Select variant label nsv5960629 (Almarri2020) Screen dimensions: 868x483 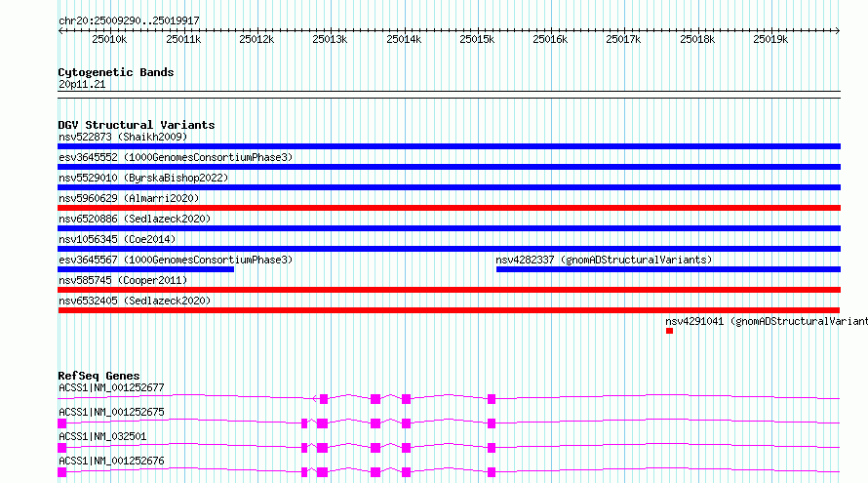click(129, 198)
